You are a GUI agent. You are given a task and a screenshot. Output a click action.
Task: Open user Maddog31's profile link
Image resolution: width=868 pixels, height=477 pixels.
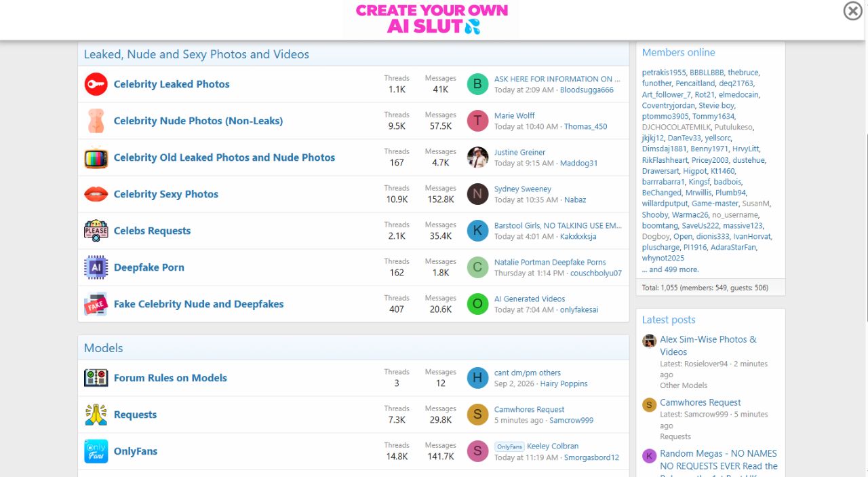(x=579, y=163)
